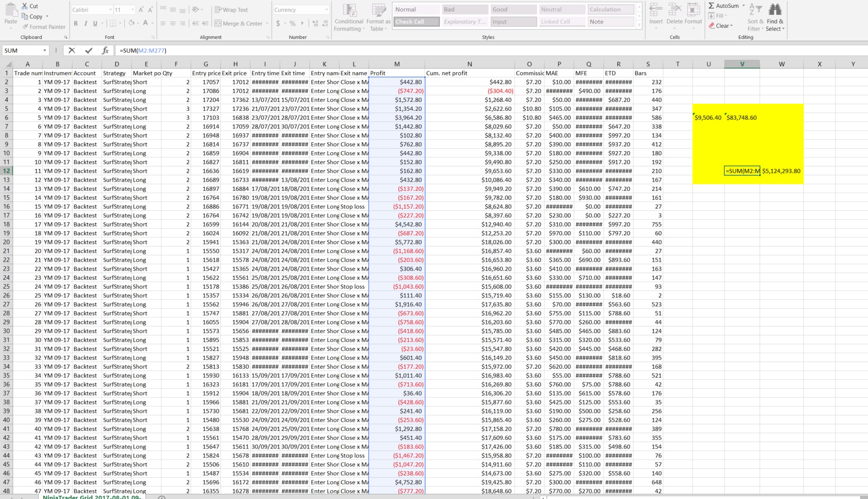Increase the font size with the larger A

click(x=142, y=10)
